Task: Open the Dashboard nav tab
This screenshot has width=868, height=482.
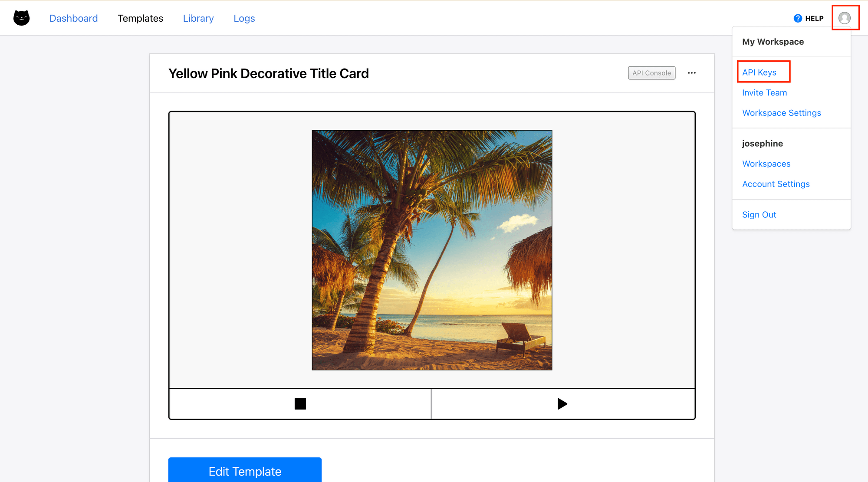Action: (73, 18)
